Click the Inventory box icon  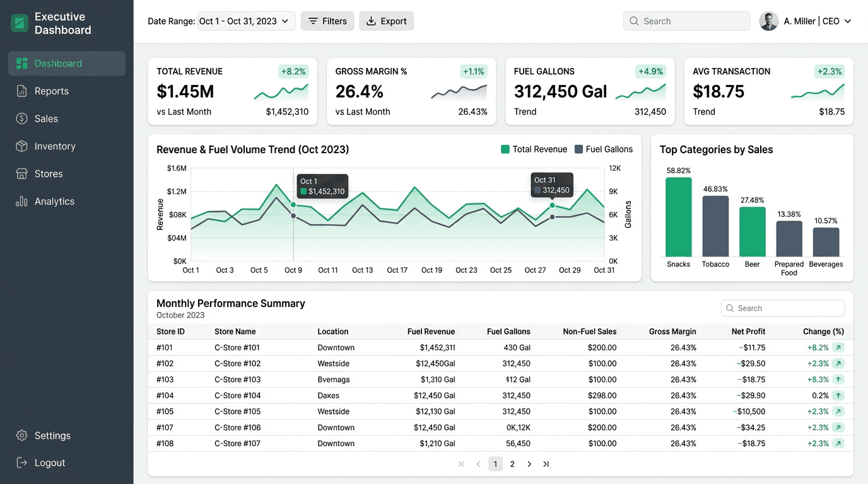[22, 146]
